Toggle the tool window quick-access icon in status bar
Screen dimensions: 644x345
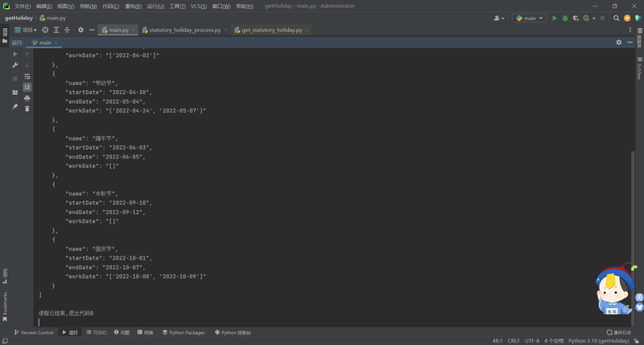pyautogui.click(x=5, y=341)
